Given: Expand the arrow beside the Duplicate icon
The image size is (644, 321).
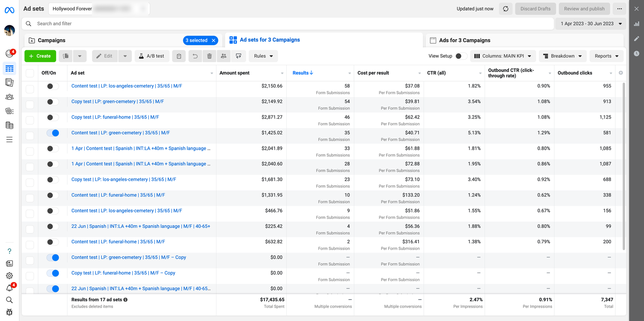Looking at the screenshot, I should click(80, 56).
